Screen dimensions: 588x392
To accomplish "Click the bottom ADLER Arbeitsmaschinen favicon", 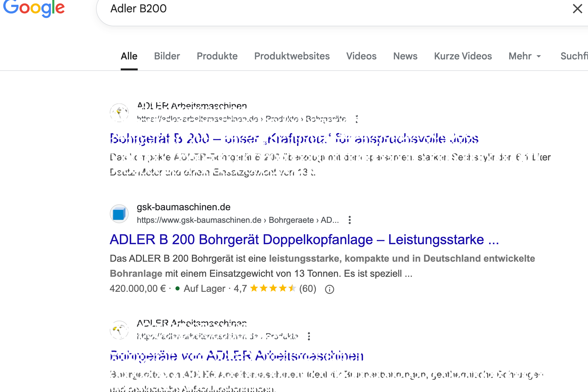I will point(119,330).
